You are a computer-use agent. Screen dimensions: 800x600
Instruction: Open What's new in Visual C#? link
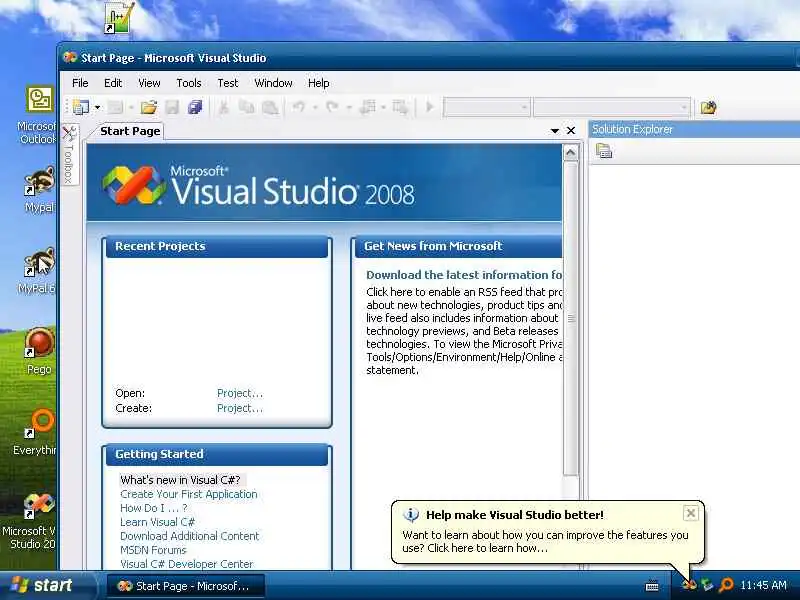tap(180, 480)
